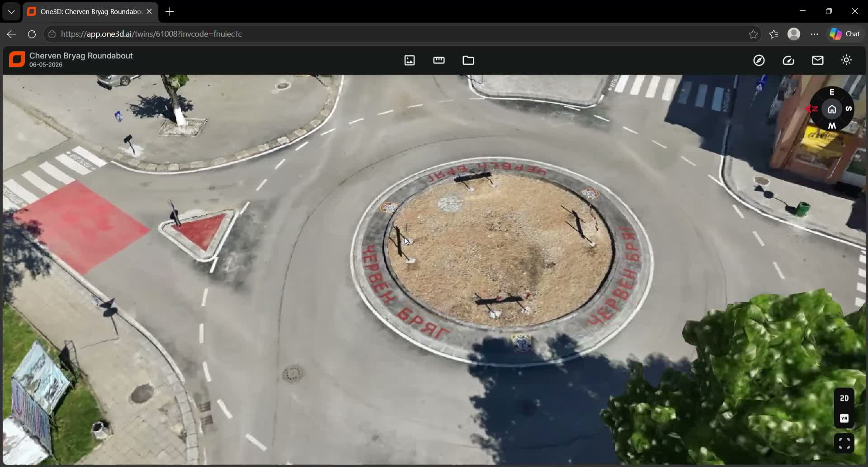Reload the page with refresh button
868x467 pixels.
pyautogui.click(x=32, y=34)
